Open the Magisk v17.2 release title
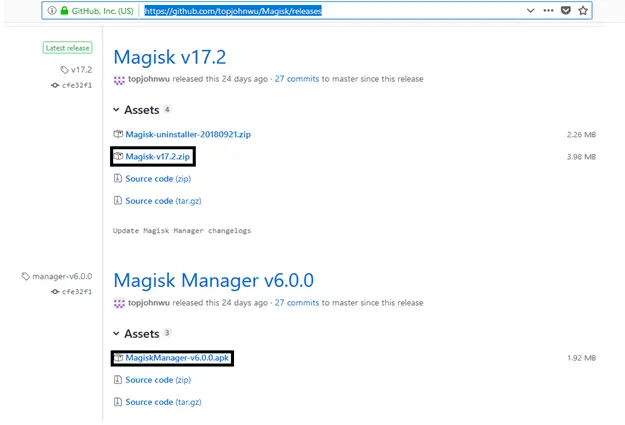This screenshot has width=625, height=425. [170, 57]
